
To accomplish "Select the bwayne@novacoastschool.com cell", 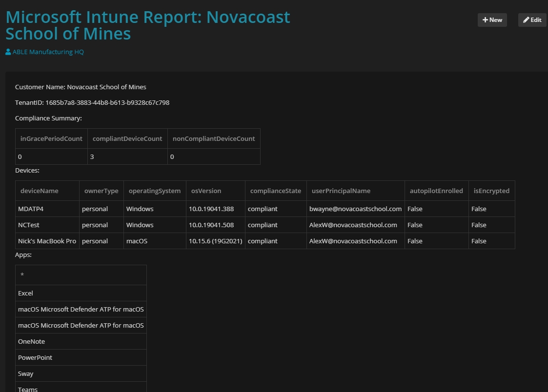I will coord(355,209).
